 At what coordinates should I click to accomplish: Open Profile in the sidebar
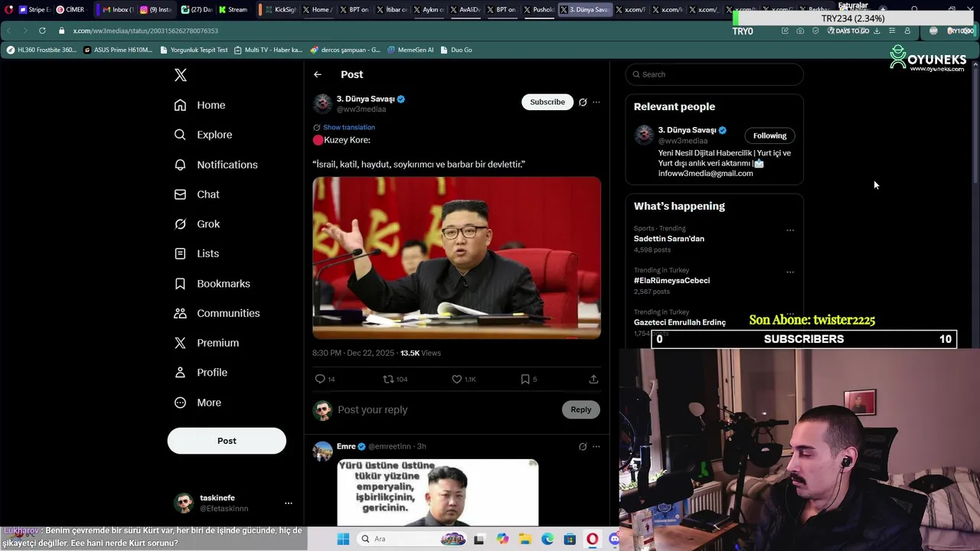[200, 373]
